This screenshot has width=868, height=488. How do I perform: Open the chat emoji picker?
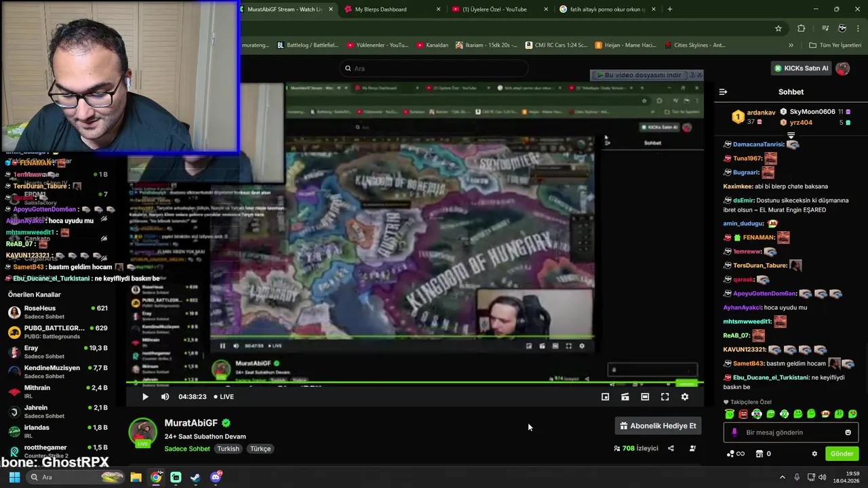848,432
